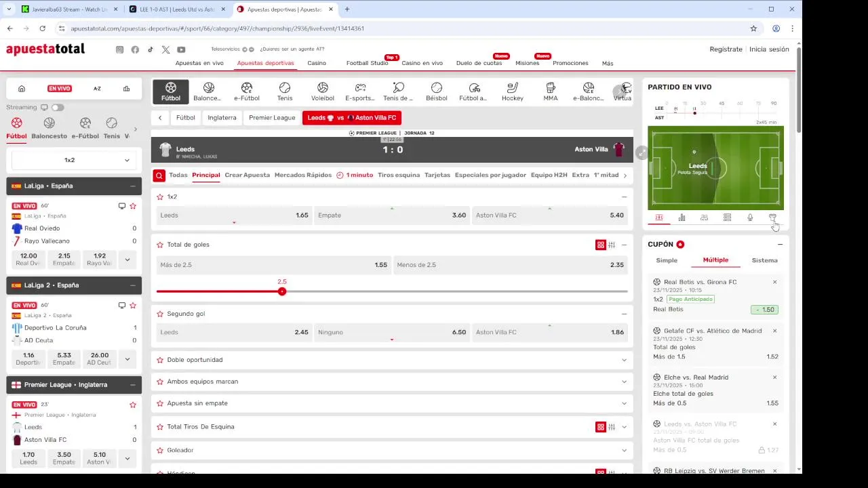The image size is (868, 488).
Task: Open the 1x2 market type dropdown
Action: [73, 160]
